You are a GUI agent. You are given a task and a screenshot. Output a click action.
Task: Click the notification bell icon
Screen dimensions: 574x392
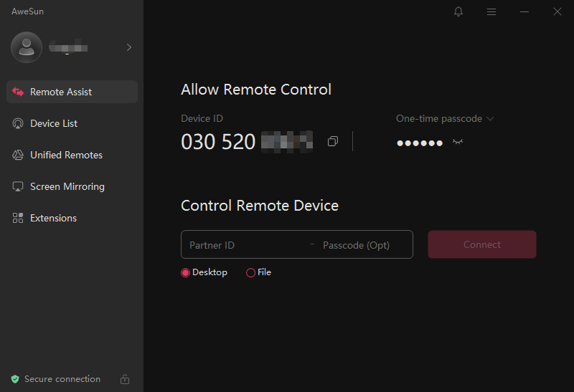coord(458,11)
